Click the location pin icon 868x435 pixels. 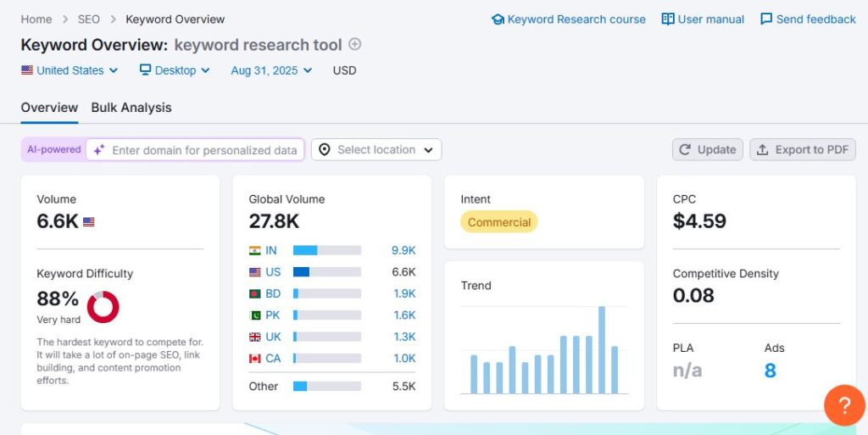click(x=325, y=150)
